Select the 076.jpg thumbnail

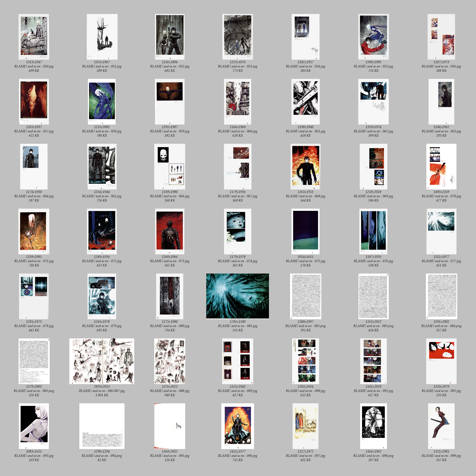tap(374, 231)
